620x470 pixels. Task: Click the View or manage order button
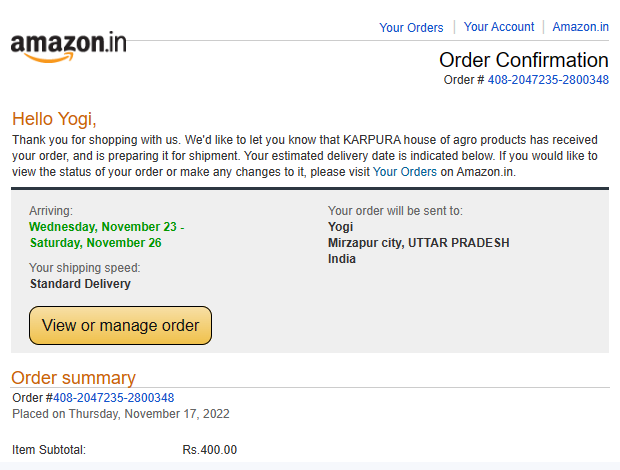[x=120, y=325]
